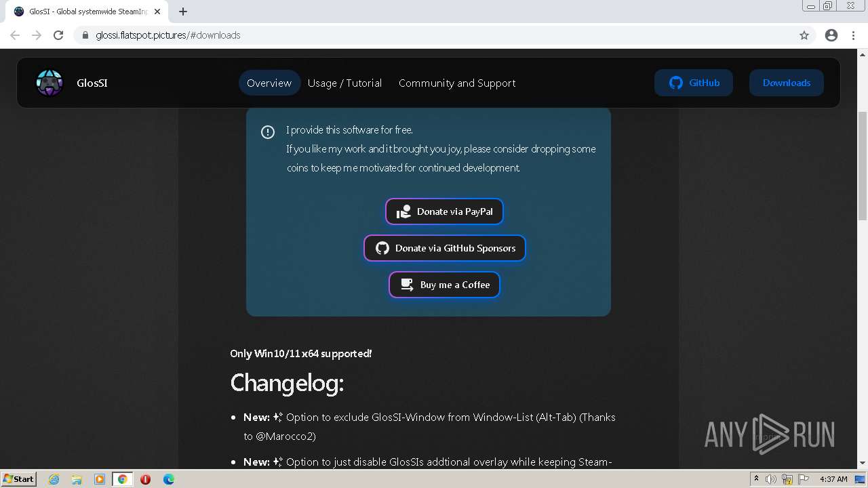
Task: Click the info alert icon
Action: click(x=268, y=132)
